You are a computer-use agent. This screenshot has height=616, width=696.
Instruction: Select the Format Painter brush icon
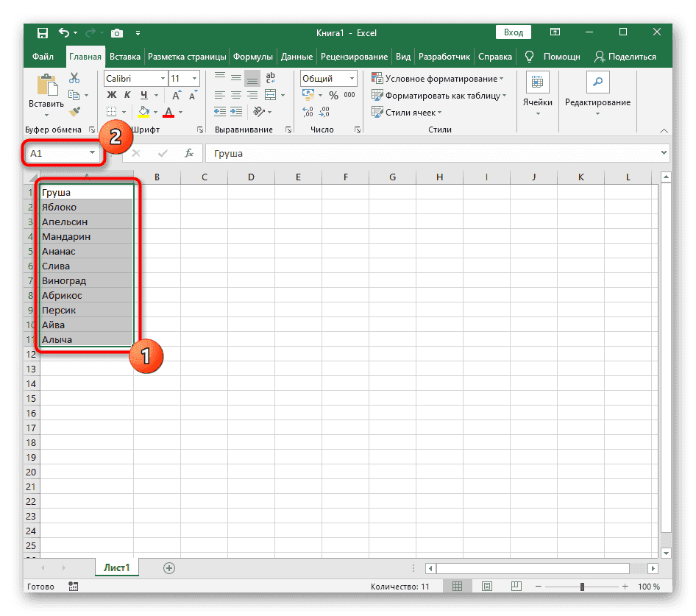tap(74, 111)
